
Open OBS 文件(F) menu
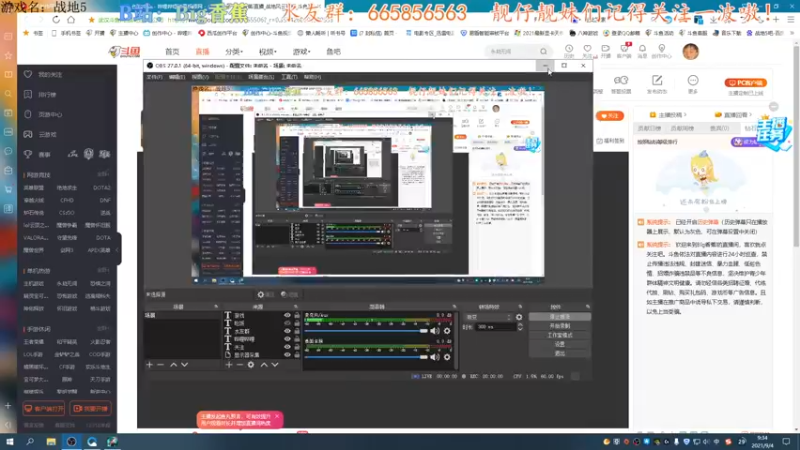tap(154, 77)
